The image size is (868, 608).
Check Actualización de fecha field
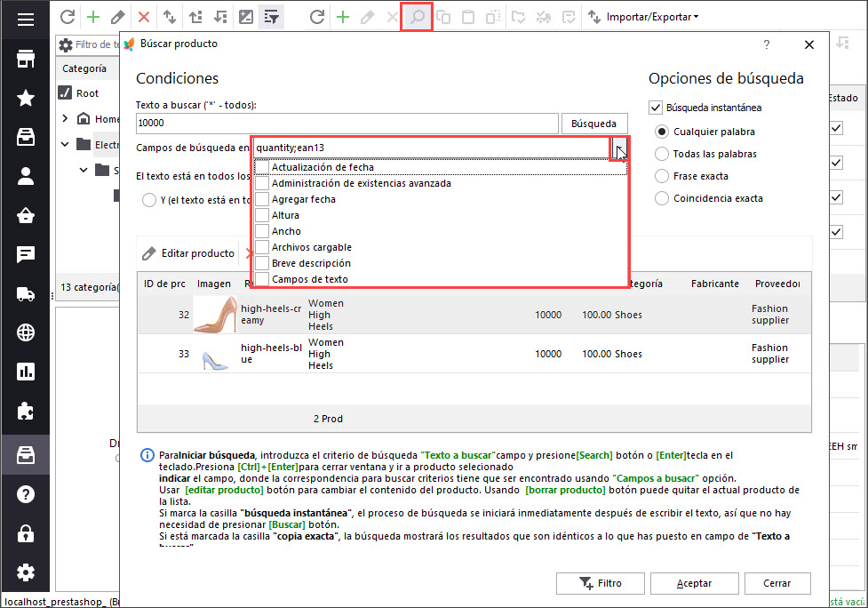pos(262,167)
